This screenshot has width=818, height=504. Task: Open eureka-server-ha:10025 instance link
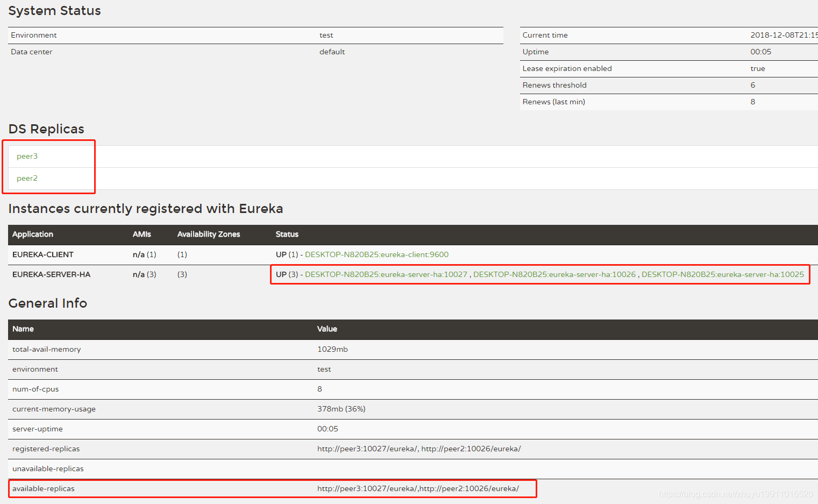point(723,274)
